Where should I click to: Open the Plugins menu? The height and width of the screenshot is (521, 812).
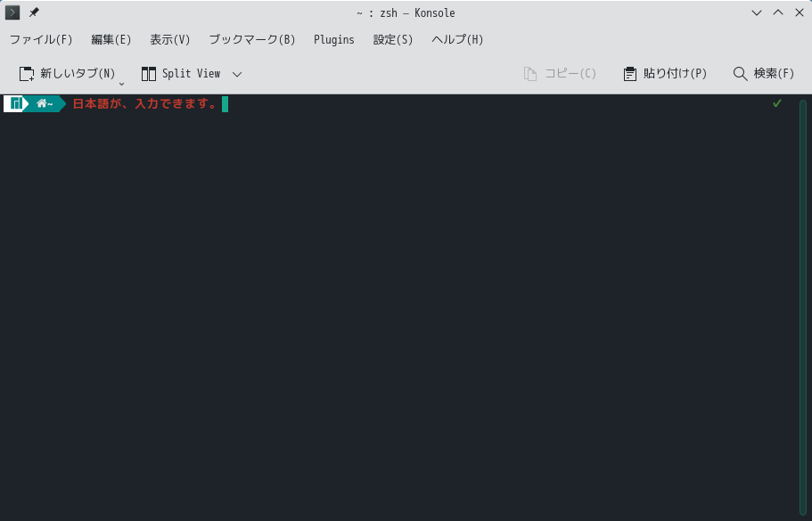(334, 40)
